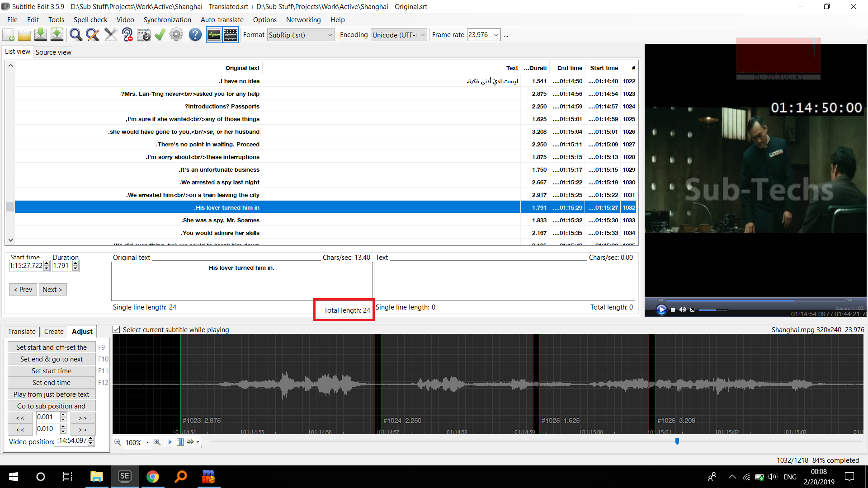Uncheck Select current subtitle while playing
This screenshot has width=868, height=488.
116,330
